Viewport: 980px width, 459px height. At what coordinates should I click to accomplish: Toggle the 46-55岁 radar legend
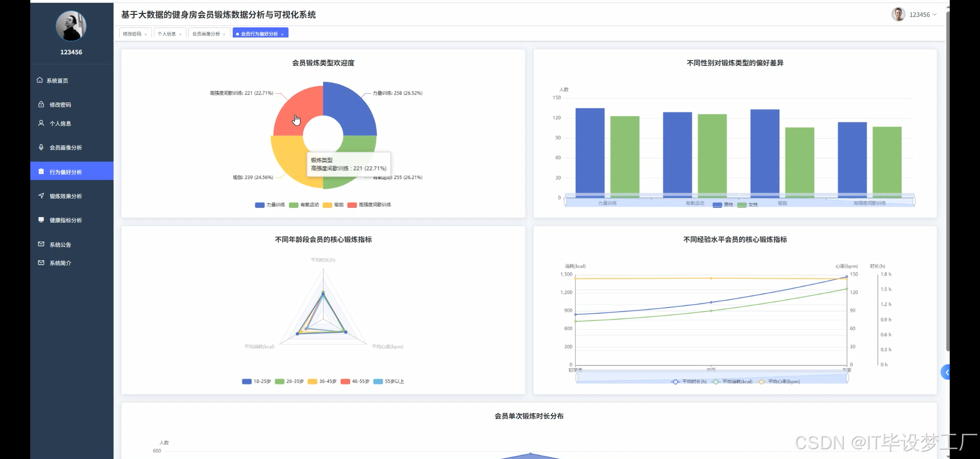coord(355,381)
